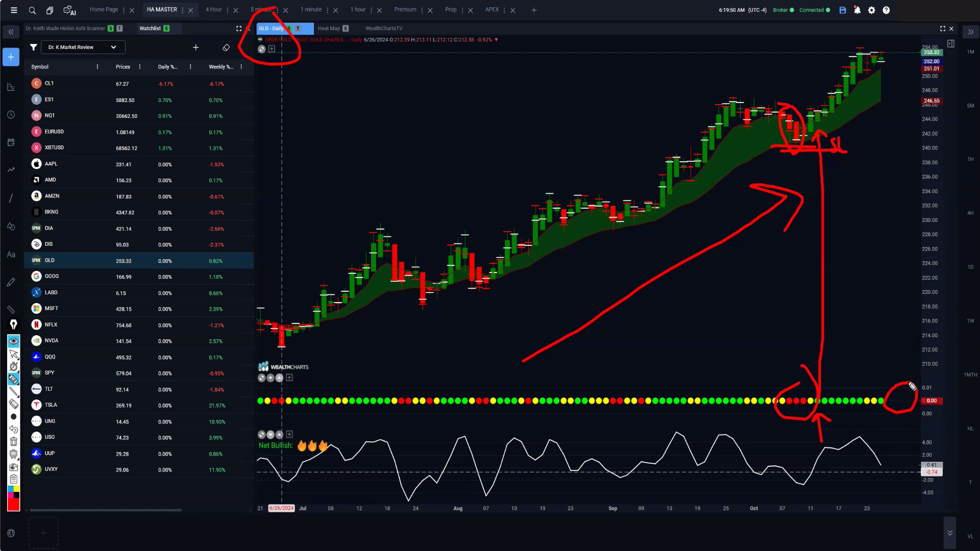Viewport: 980px width, 551px height.
Task: Toggle the S badge on Heat Map tab
Action: click(346, 29)
